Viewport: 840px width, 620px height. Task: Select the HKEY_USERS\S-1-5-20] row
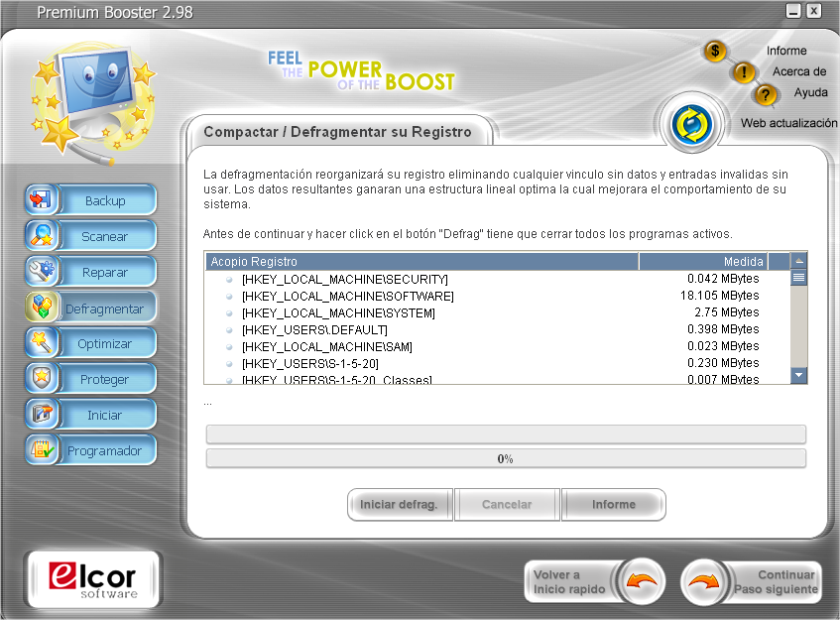pos(497,363)
